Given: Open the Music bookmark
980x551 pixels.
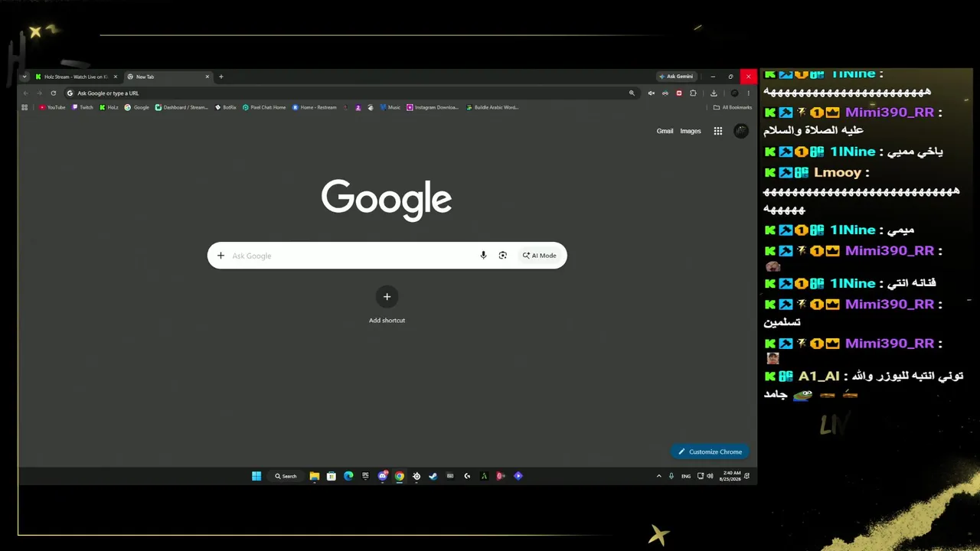Looking at the screenshot, I should pyautogui.click(x=390, y=107).
